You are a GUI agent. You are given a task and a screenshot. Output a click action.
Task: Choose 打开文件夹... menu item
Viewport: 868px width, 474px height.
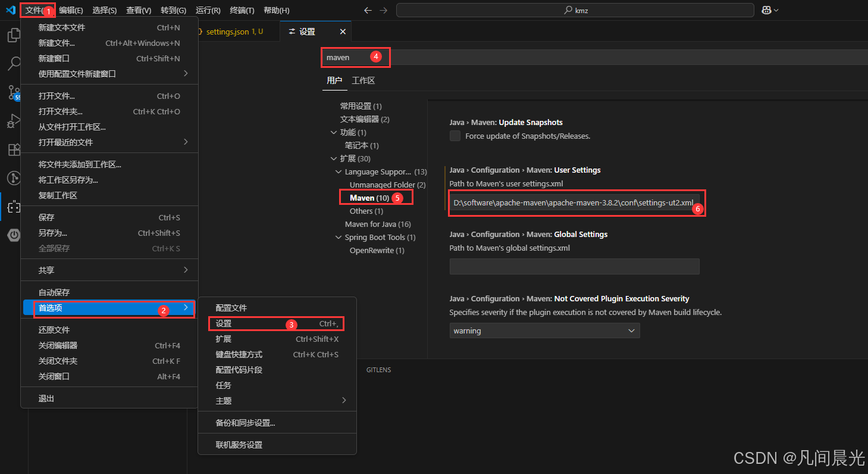109,111
